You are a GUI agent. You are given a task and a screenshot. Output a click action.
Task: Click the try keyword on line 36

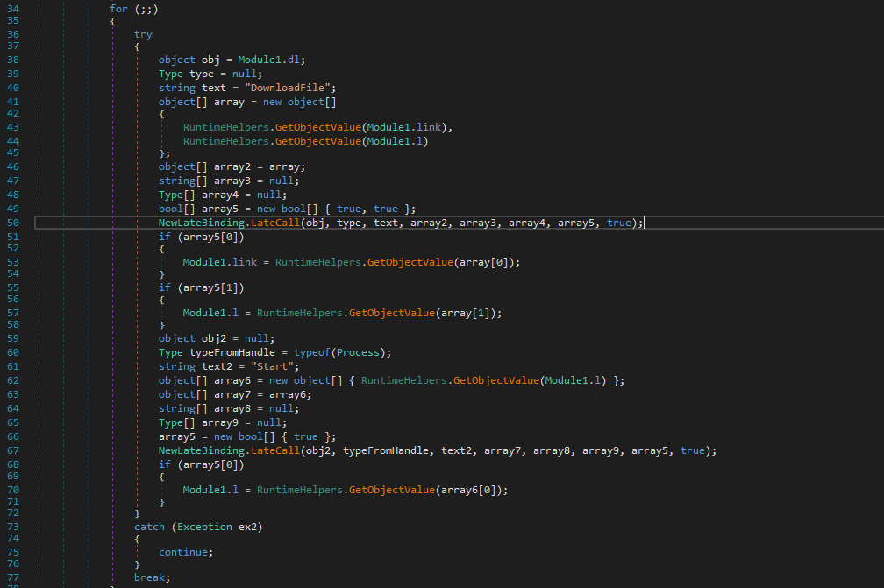click(x=143, y=35)
